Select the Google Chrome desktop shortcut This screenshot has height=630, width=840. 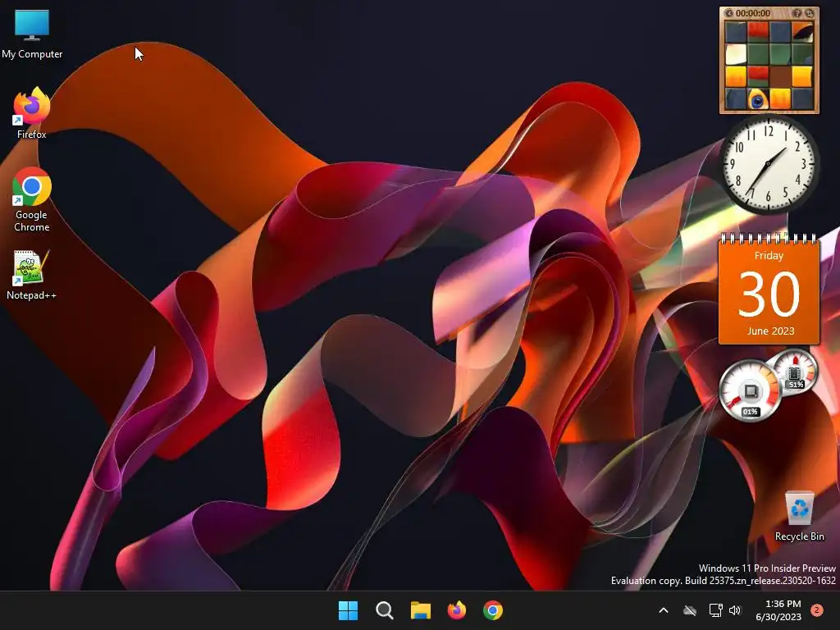click(32, 199)
